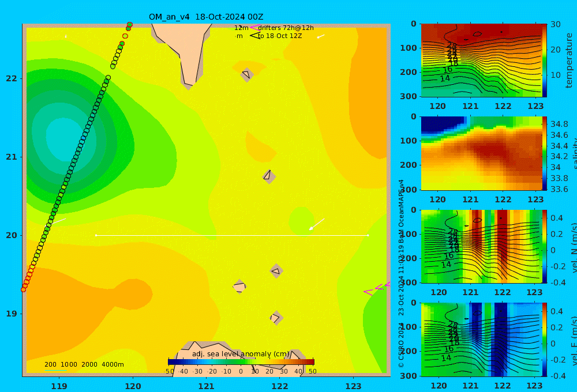
Task: Select the magenta drifter arrows near 123E 19.3N
Action: tap(377, 288)
